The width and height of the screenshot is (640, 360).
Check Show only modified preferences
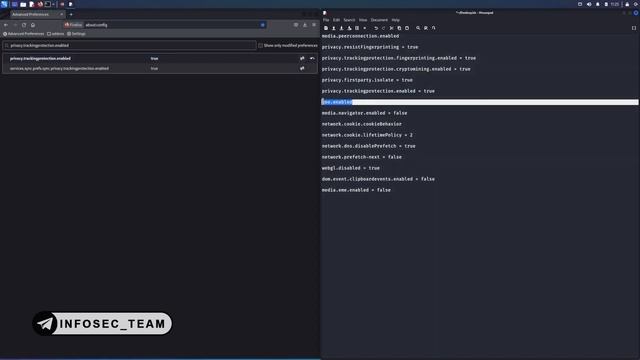pyautogui.click(x=260, y=45)
